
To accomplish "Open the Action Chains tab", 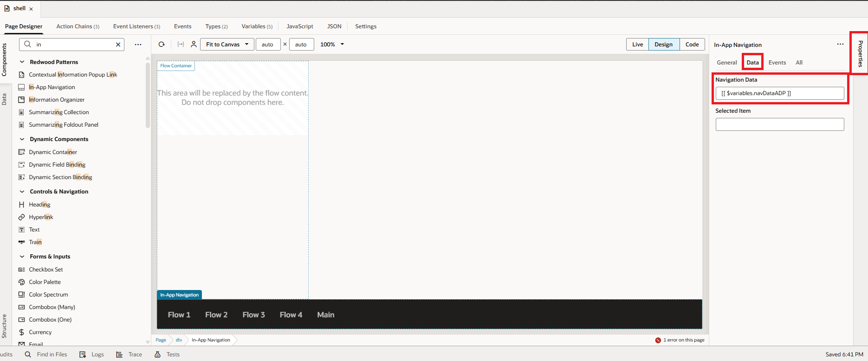I will coord(78,26).
